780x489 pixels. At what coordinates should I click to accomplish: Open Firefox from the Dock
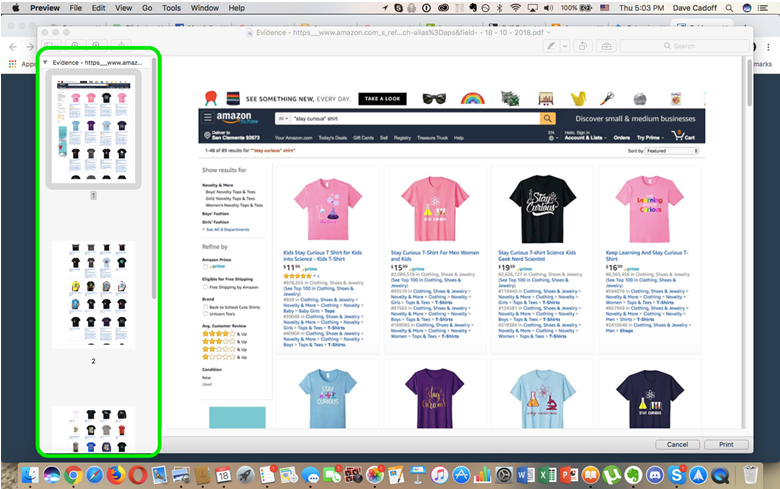[x=116, y=475]
